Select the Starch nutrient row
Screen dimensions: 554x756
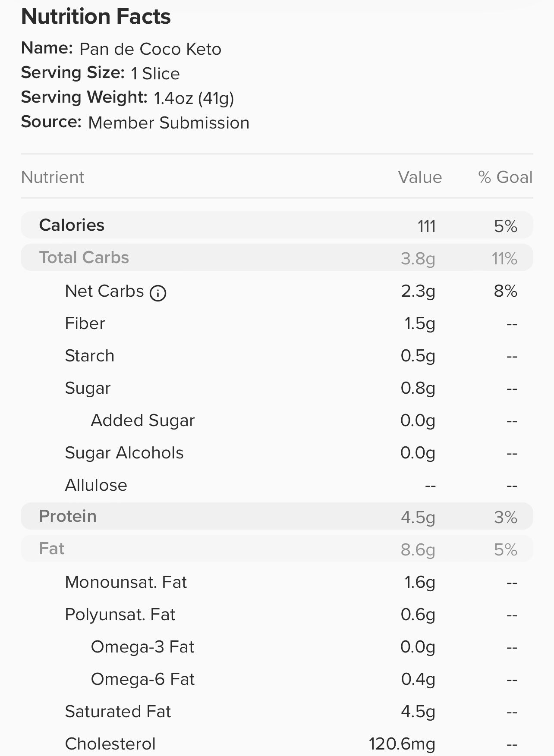tap(277, 356)
